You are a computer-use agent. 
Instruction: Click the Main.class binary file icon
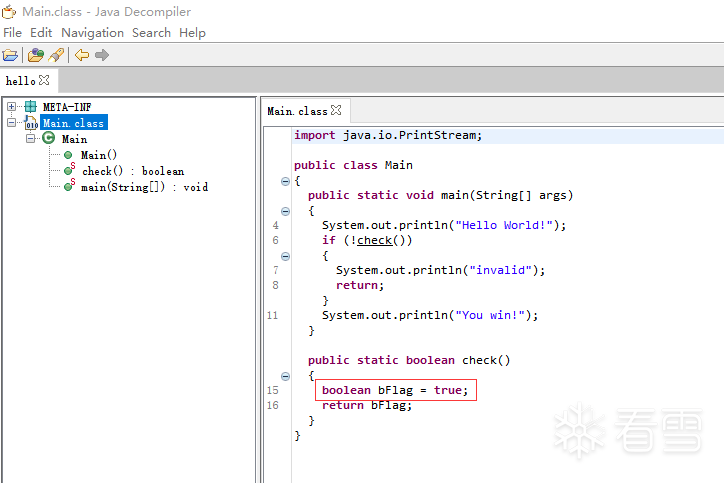tap(31, 123)
